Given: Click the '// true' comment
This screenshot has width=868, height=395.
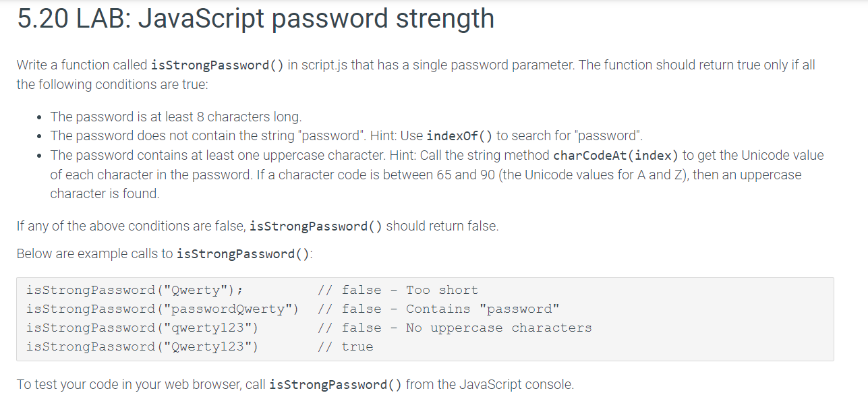Looking at the screenshot, I should 345,346.
